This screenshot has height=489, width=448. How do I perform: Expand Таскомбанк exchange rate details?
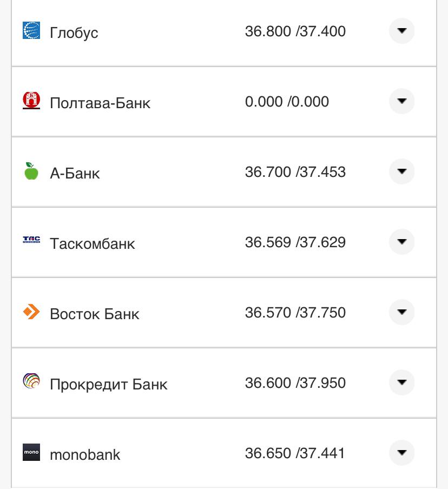tap(401, 242)
